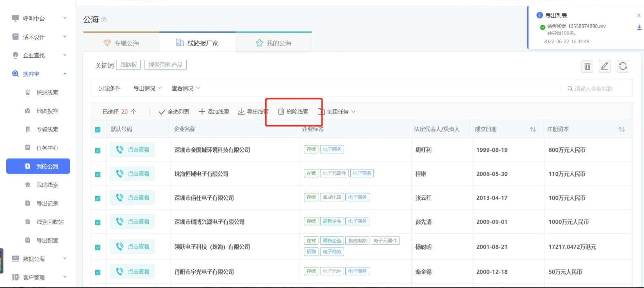Uncheck the select-all header checkbox
Image resolution: width=644 pixels, height=288 pixels.
point(98,129)
